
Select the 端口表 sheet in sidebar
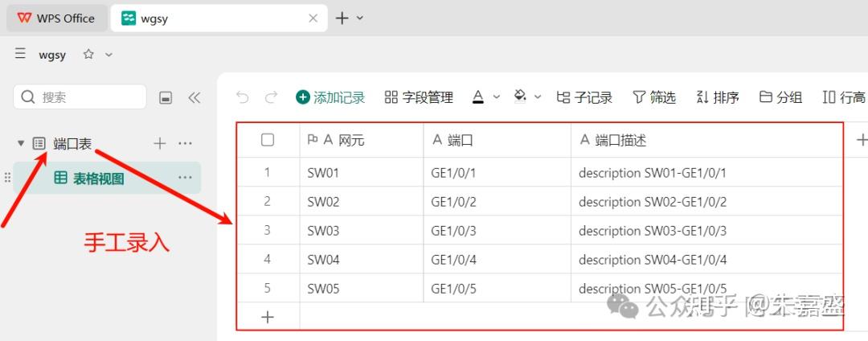click(x=72, y=143)
